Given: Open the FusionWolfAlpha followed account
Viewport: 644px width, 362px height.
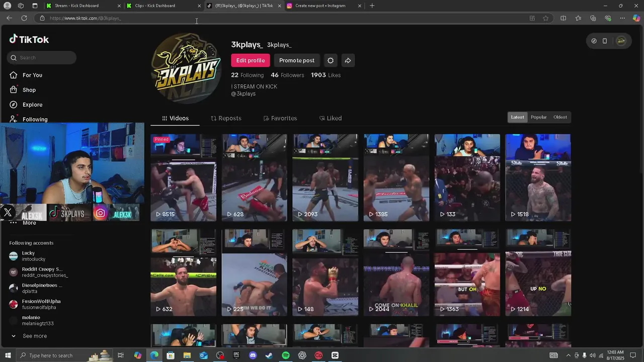Looking at the screenshot, I should pyautogui.click(x=35, y=304).
